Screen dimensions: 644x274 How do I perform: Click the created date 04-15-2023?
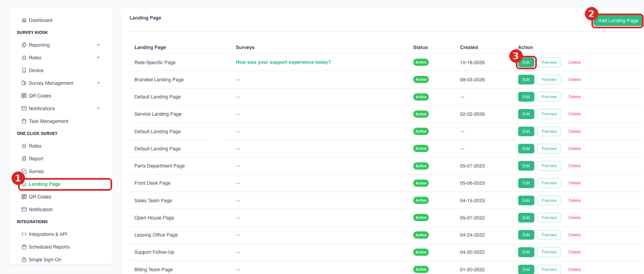(x=472, y=201)
